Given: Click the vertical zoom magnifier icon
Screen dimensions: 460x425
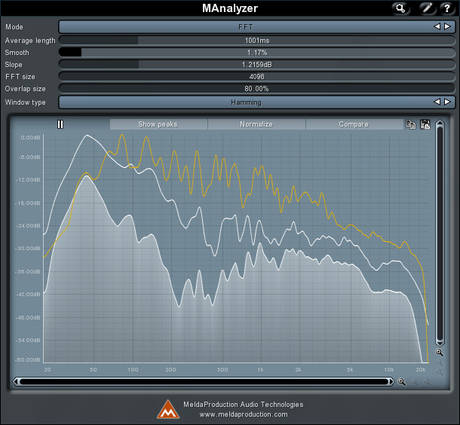Looking at the screenshot, I should pos(440,352).
